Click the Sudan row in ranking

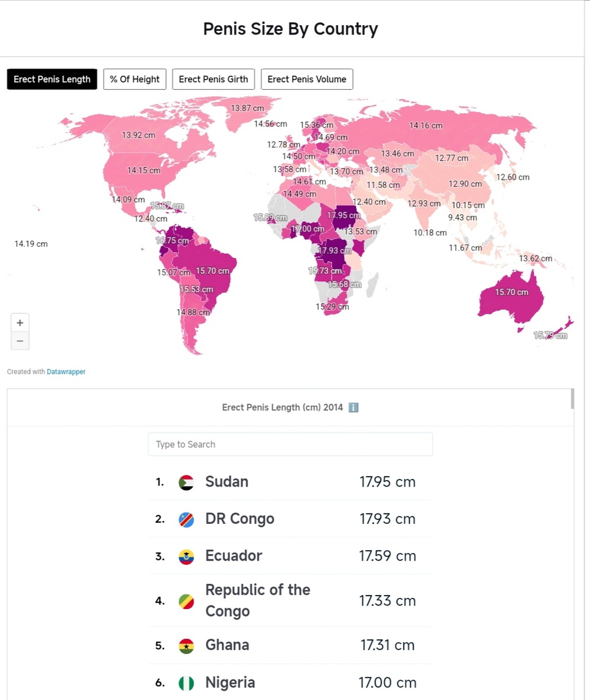point(290,482)
